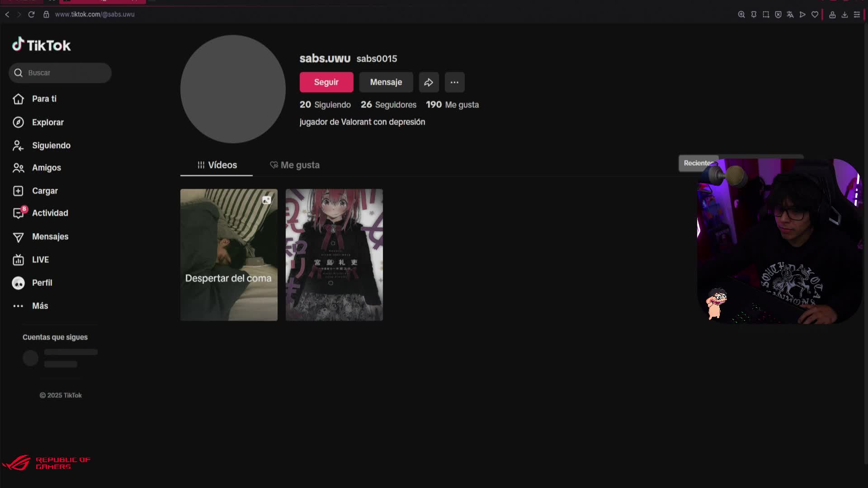
Task: Expand the Más options menu
Action: (31, 306)
